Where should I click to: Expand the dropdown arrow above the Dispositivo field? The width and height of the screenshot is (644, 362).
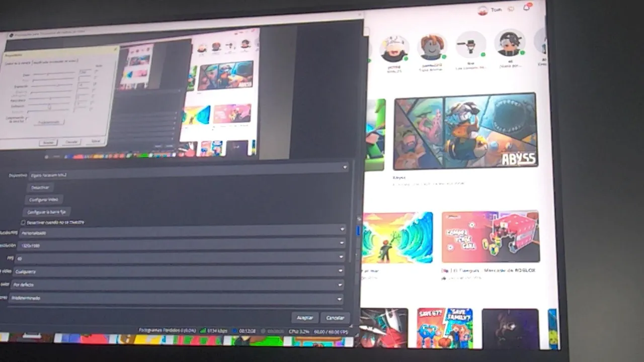click(x=345, y=166)
